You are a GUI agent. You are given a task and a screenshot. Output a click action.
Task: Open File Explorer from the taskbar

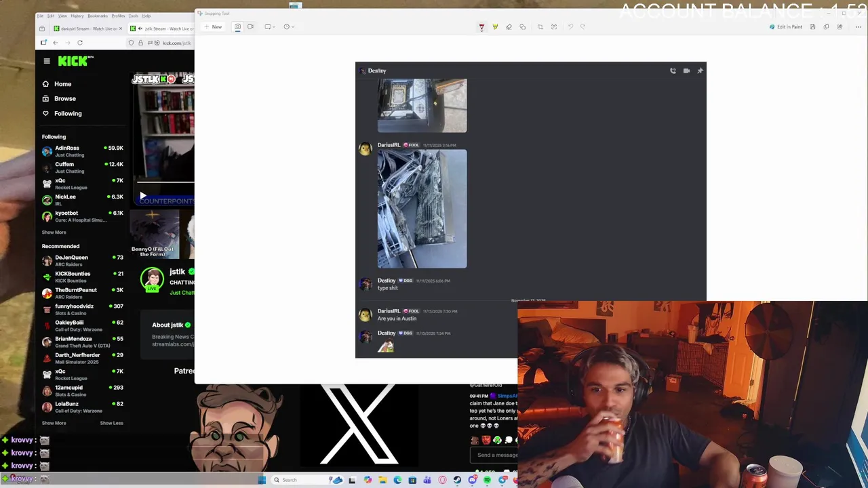click(382, 480)
